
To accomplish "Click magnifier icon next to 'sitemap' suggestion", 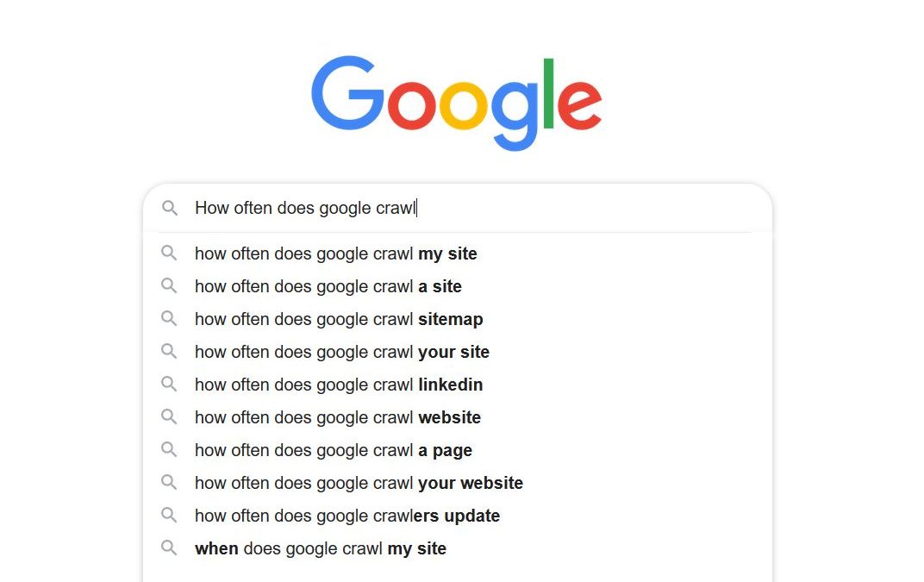I will [170, 319].
